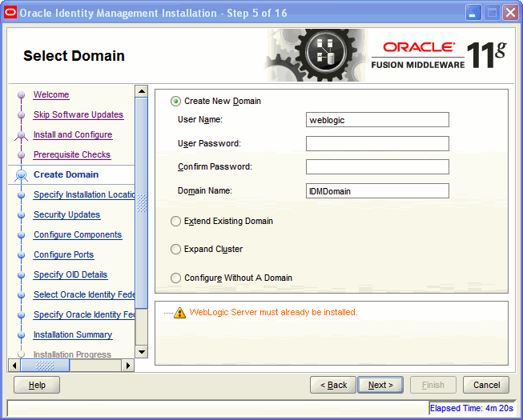Select the Create Domain step

pyautogui.click(x=66, y=174)
